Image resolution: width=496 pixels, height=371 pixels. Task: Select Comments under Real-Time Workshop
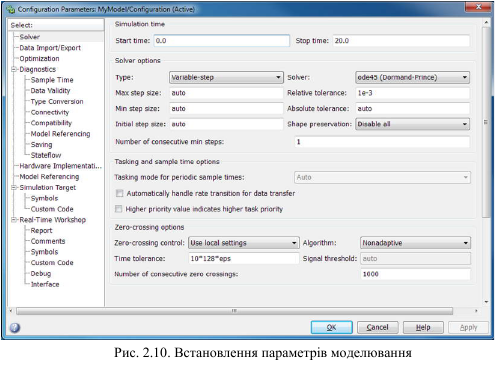[x=48, y=241]
